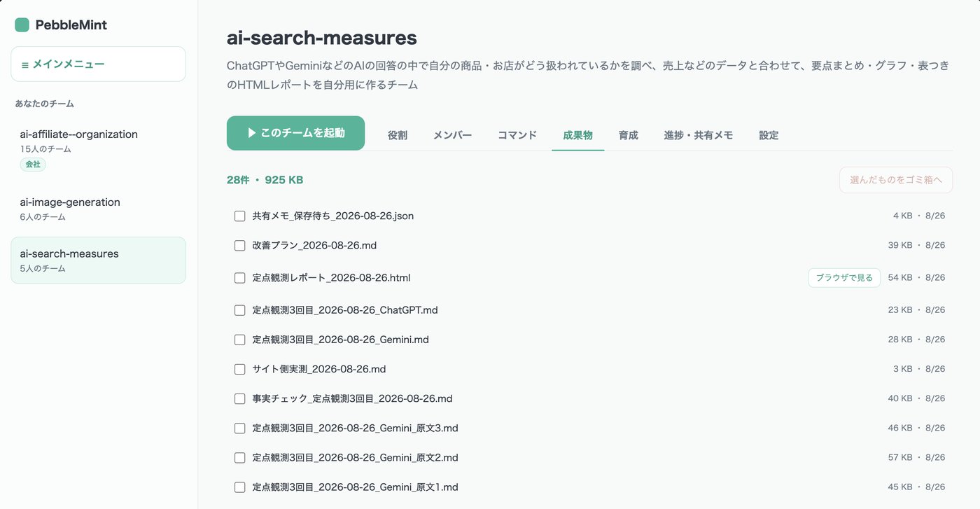The height and width of the screenshot is (509, 980).
Task: Check the Gemini_原文3.md checkbox
Action: [239, 428]
